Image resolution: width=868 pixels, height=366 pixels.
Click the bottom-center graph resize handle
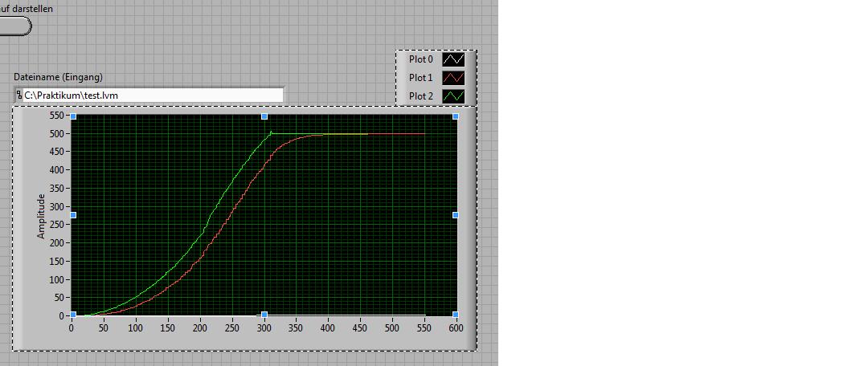click(264, 315)
